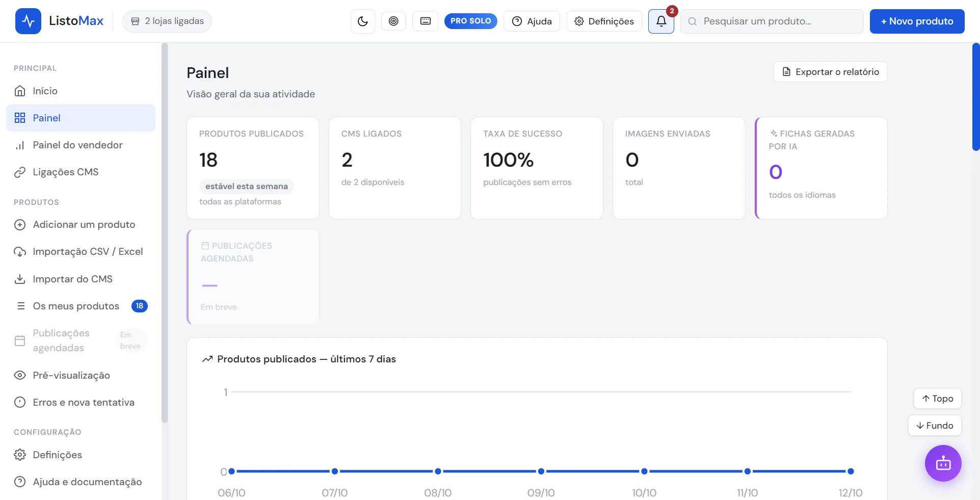This screenshot has width=980, height=500.
Task: Open the Ajuda help button
Action: click(x=532, y=21)
